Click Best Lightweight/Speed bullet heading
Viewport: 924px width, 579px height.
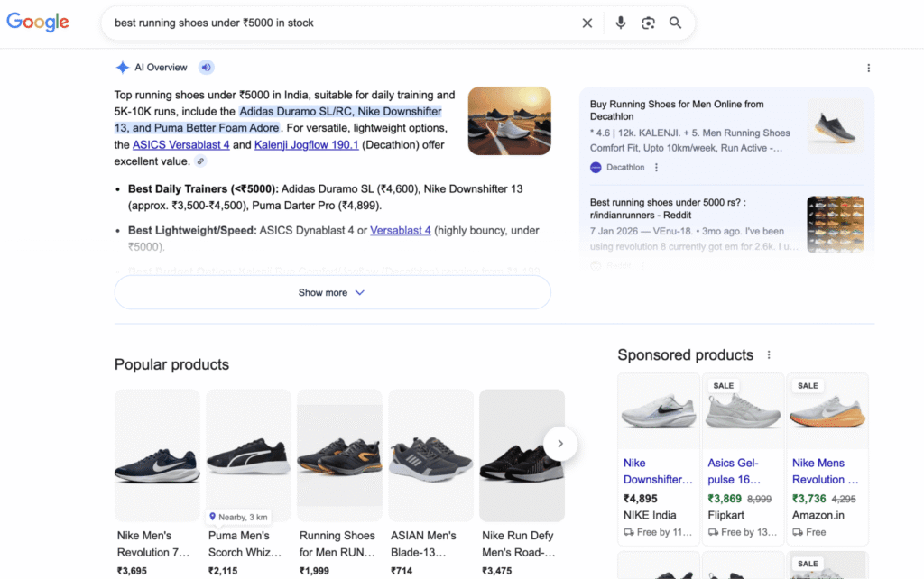click(x=192, y=230)
